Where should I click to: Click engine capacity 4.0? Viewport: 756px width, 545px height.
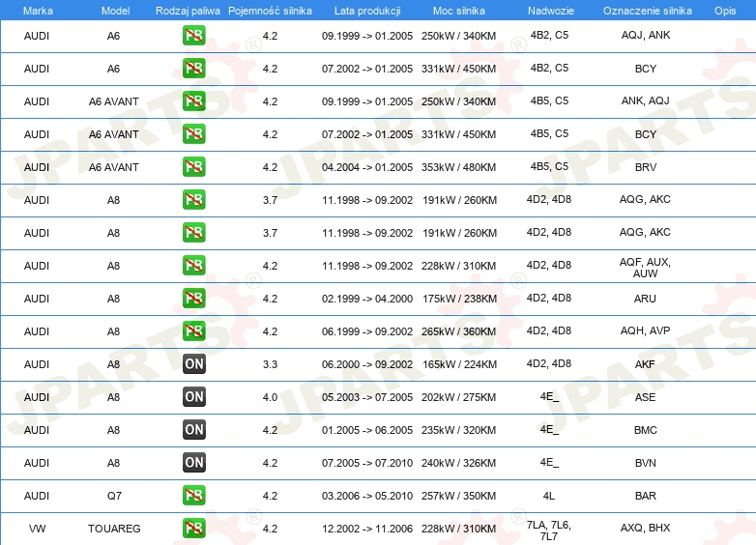point(270,397)
